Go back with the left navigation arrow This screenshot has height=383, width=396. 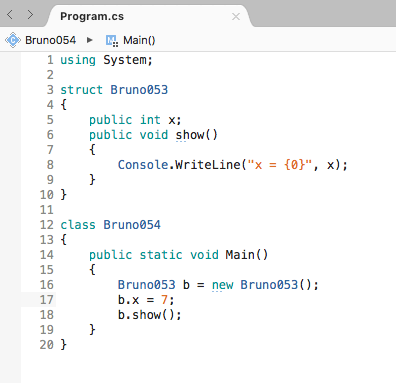pyautogui.click(x=10, y=15)
